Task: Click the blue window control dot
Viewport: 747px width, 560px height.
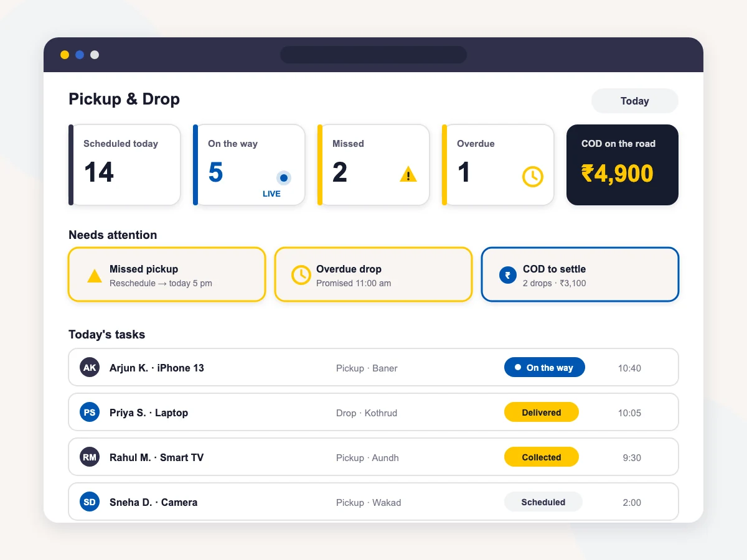Action: click(80, 55)
